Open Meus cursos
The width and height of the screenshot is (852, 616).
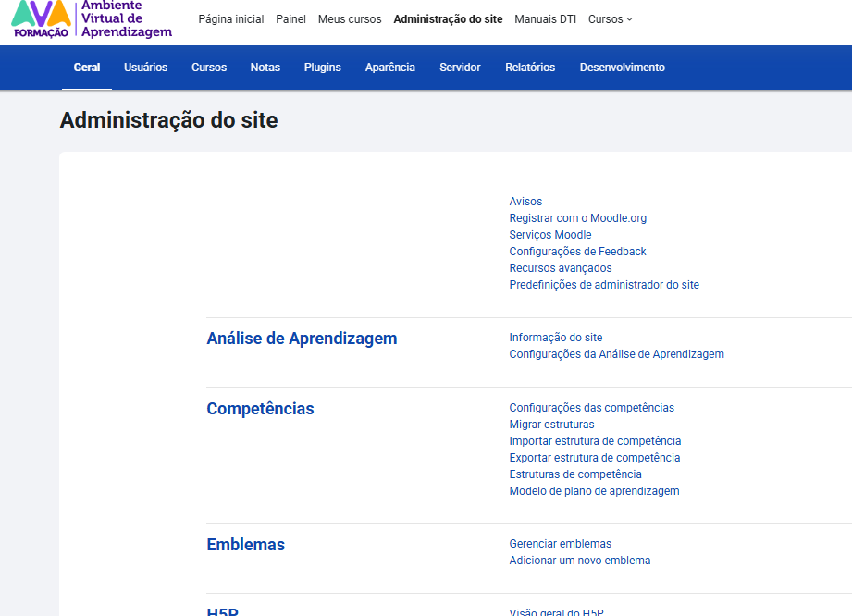pyautogui.click(x=350, y=19)
